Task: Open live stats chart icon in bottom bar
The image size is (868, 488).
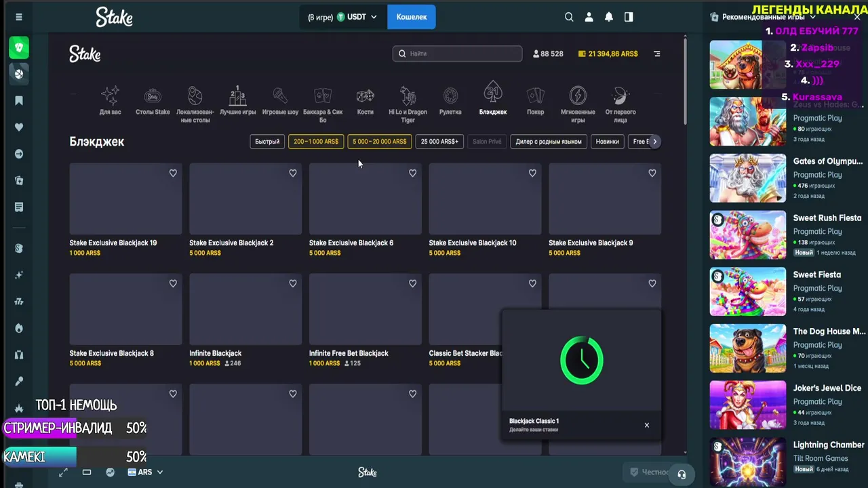Action: pos(110,472)
